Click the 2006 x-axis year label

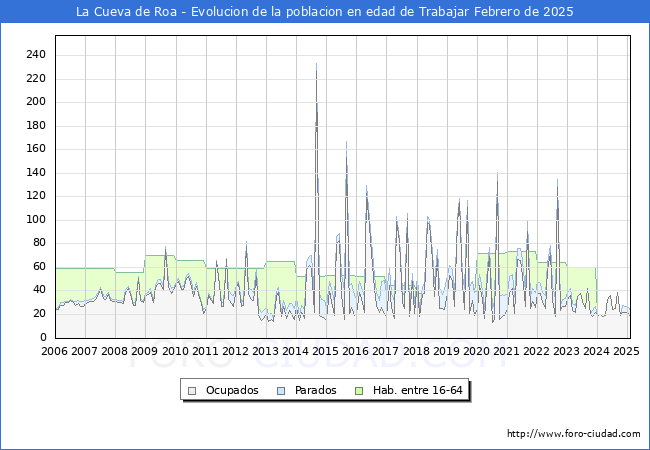pyautogui.click(x=54, y=351)
